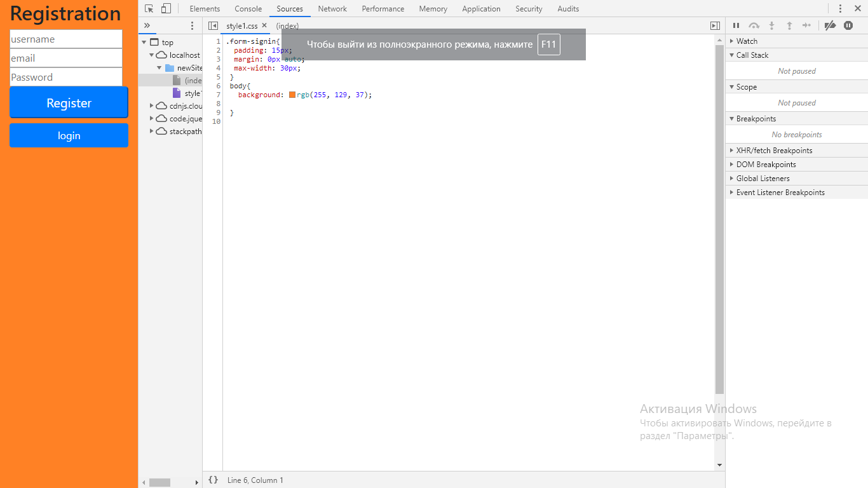Click editor scrollbar down arrow
868x488 pixels.
[719, 465]
